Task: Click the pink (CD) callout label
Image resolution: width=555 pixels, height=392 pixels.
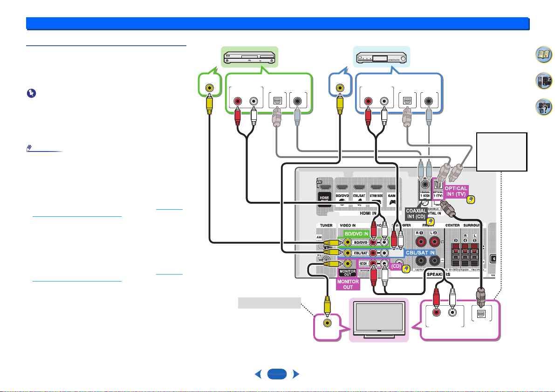Action: (x=396, y=266)
